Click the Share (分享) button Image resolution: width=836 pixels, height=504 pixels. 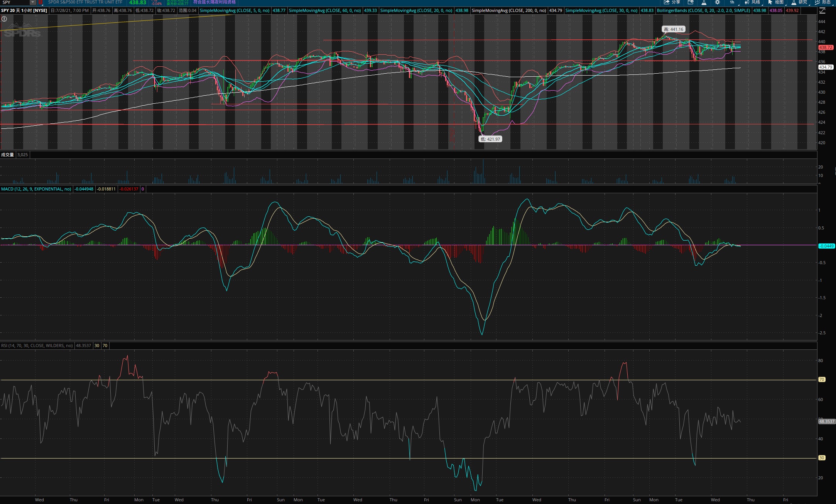pyautogui.click(x=672, y=2)
